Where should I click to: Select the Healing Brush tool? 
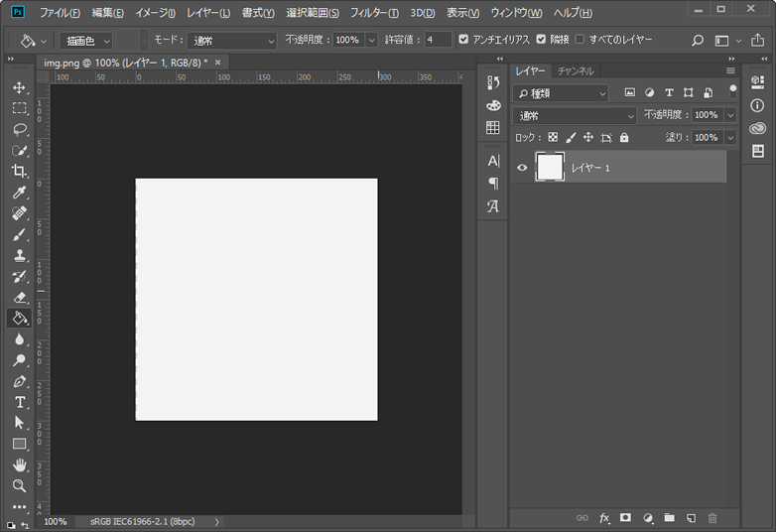tap(19, 212)
